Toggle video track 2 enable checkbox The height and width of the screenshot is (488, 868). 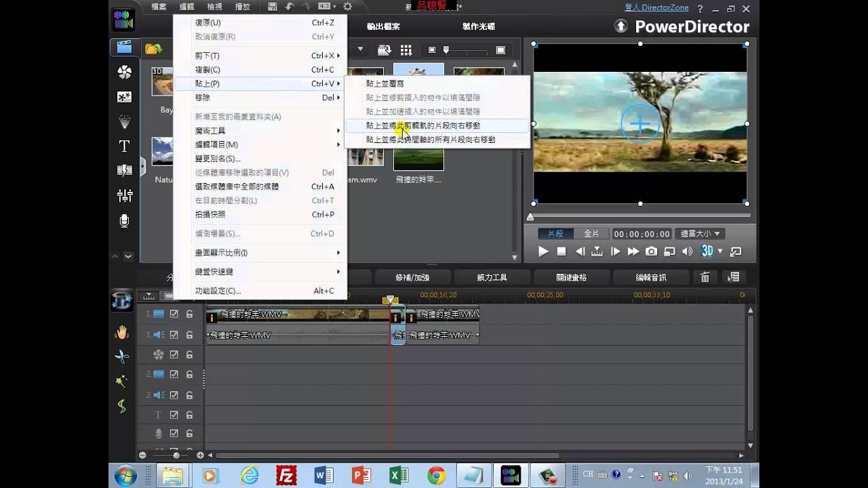(174, 375)
